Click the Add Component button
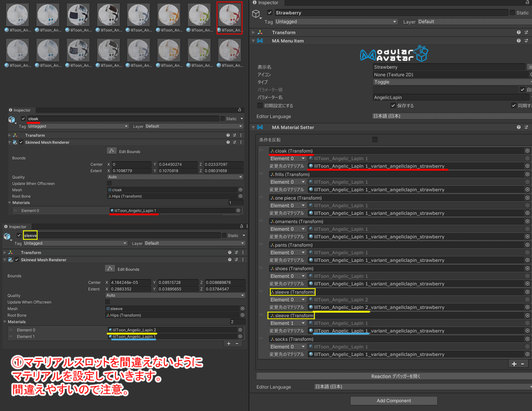 [393, 400]
